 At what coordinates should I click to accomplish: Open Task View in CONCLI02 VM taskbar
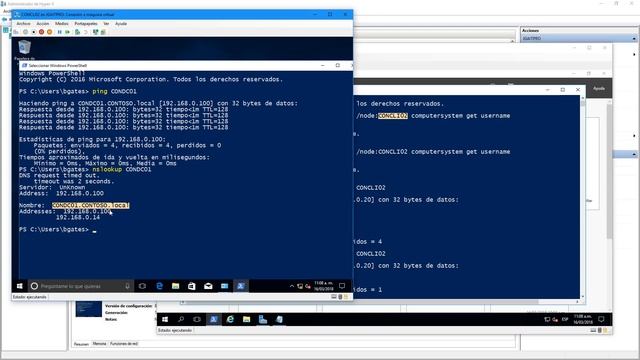142,286
